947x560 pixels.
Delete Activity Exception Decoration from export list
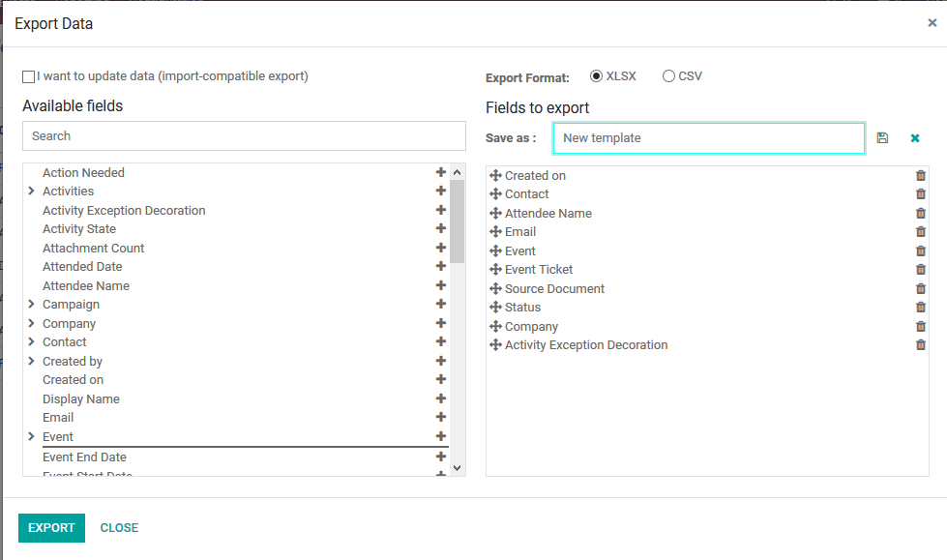coord(921,345)
